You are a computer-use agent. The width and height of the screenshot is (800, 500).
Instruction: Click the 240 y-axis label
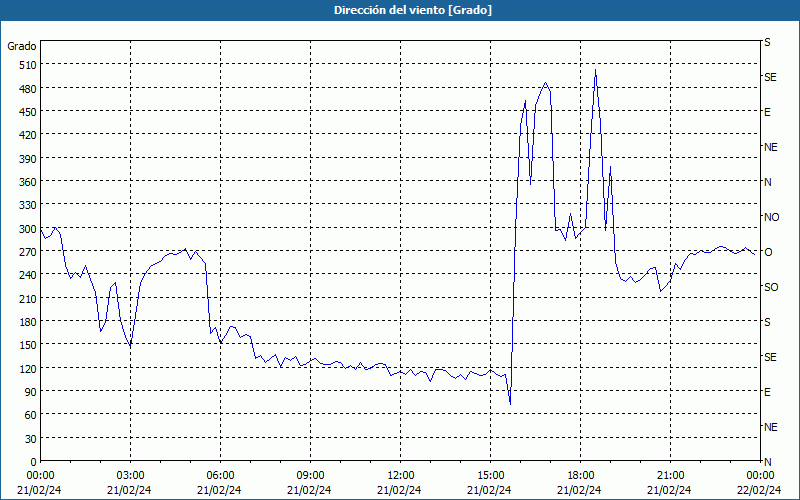(x=28, y=275)
